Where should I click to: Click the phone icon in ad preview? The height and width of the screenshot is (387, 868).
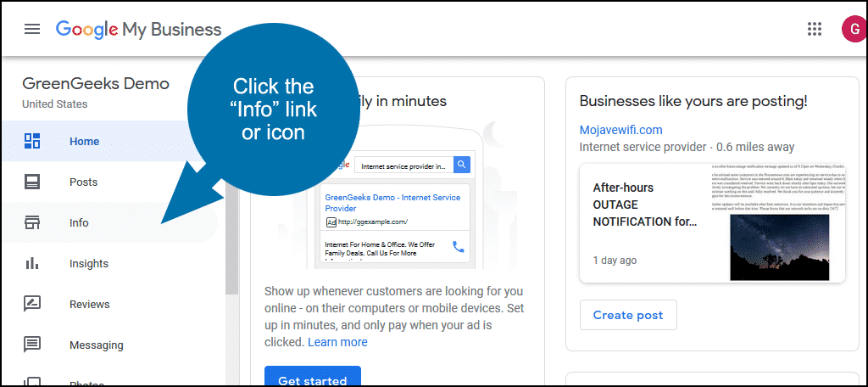(459, 247)
